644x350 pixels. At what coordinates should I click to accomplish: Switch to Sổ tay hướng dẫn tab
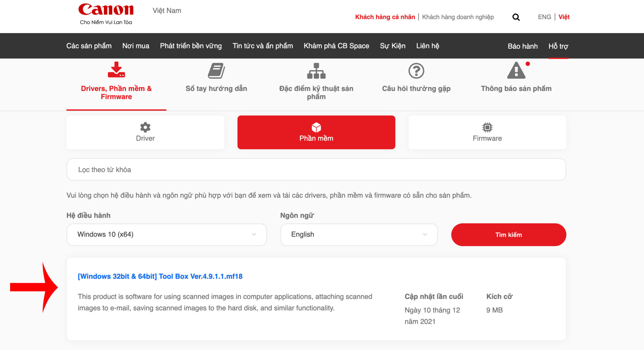[x=216, y=89]
